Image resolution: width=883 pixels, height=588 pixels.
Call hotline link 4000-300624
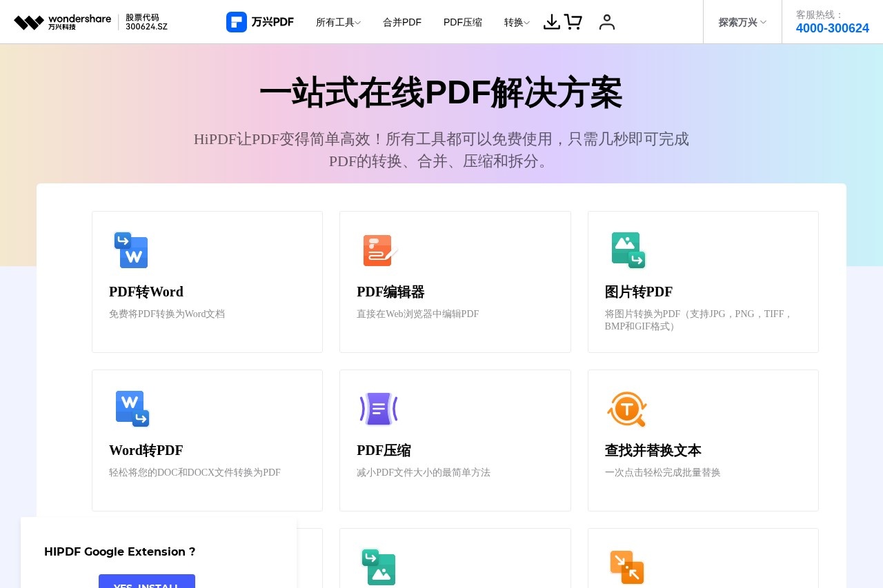[833, 28]
